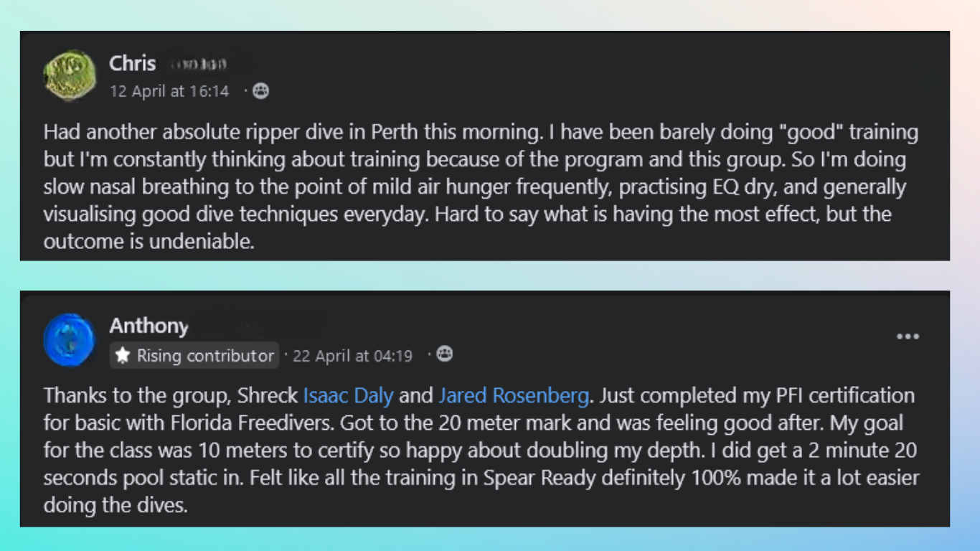Viewport: 980px width, 551px height.
Task: Click the last line of Anthony's post, doing the dives
Action: 116,504
